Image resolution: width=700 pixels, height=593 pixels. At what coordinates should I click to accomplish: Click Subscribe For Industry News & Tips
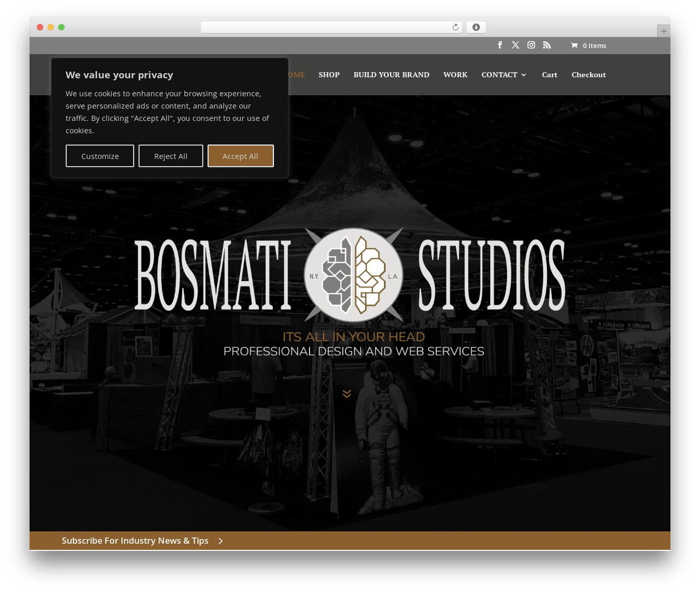135,540
